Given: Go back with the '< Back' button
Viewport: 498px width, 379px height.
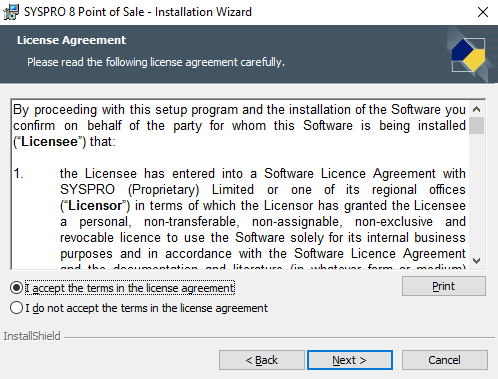Looking at the screenshot, I should (x=262, y=360).
